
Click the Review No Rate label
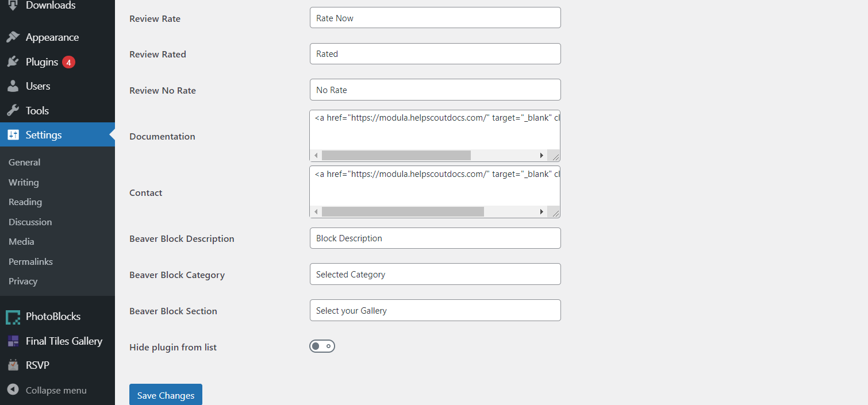[163, 90]
